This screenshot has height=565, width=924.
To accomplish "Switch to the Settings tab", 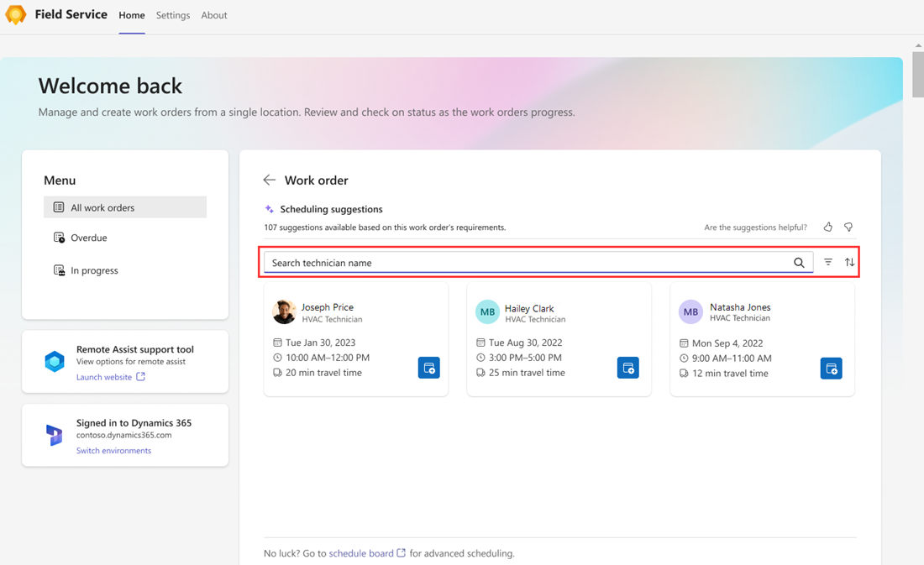I will pyautogui.click(x=173, y=15).
